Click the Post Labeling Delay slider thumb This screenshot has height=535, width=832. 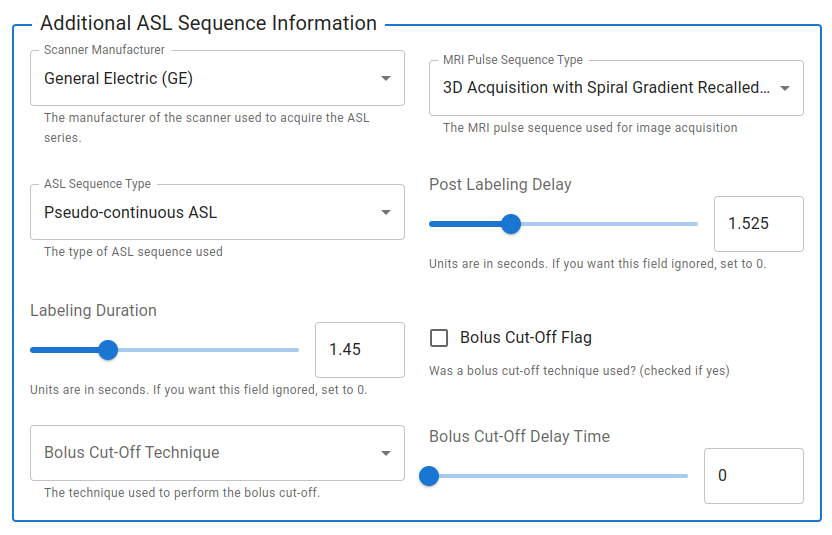[x=511, y=224]
